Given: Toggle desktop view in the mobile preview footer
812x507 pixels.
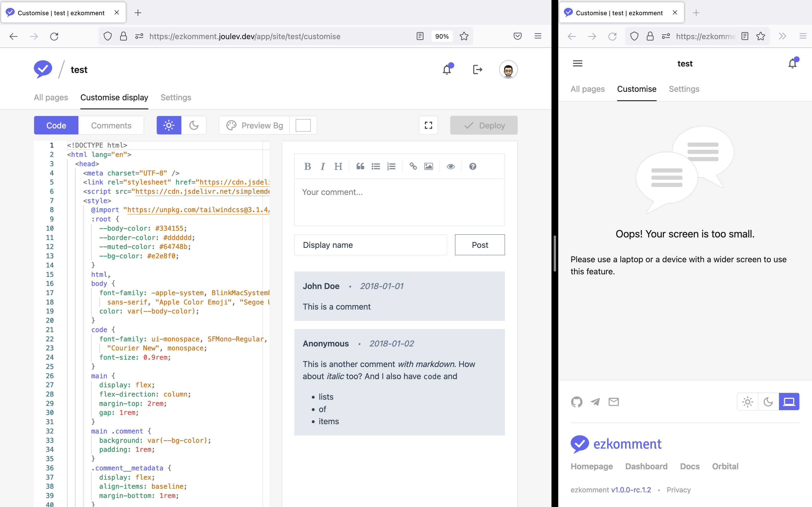Looking at the screenshot, I should tap(789, 401).
